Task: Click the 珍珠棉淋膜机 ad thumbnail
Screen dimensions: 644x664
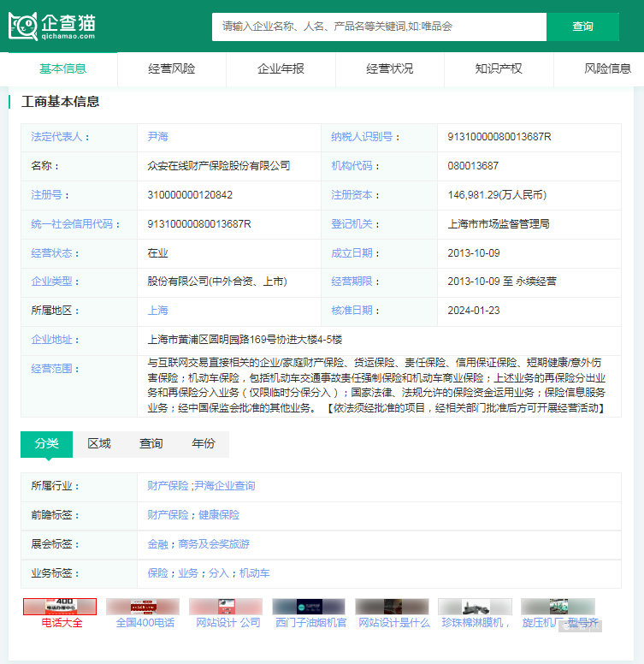Action: point(475,607)
